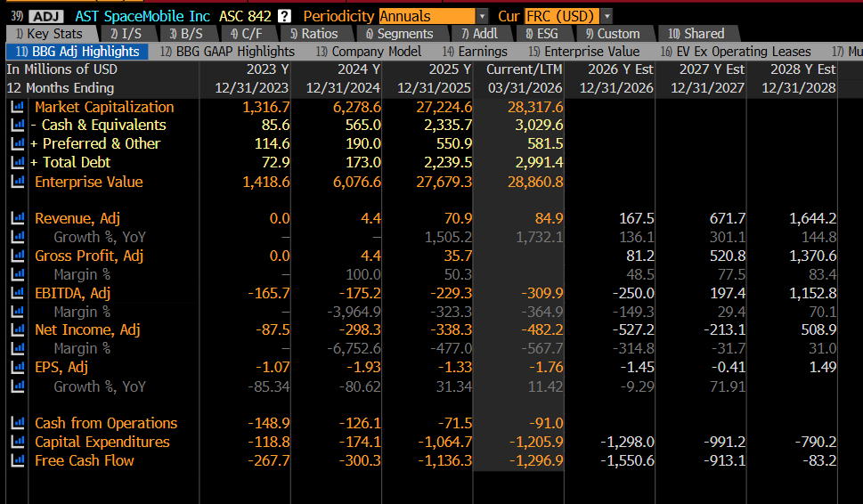
Task: Switch to the Key Stats tab
Action: pyautogui.click(x=50, y=34)
